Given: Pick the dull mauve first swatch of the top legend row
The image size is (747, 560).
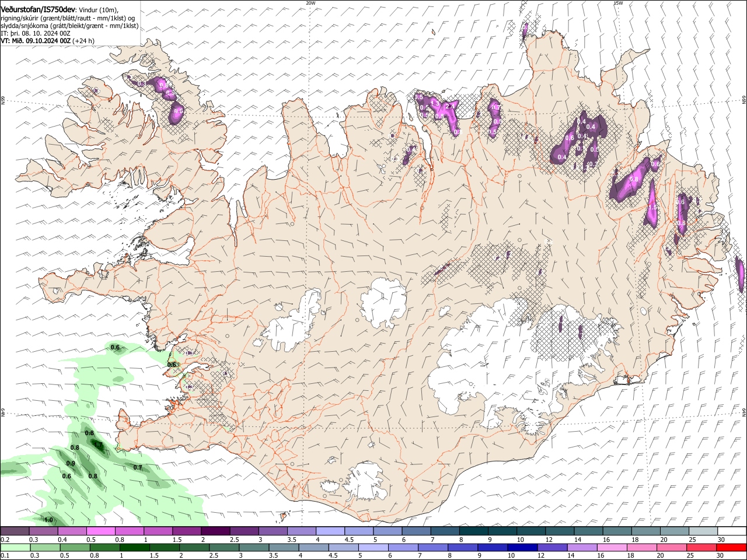Looking at the screenshot, I should (x=15, y=531).
